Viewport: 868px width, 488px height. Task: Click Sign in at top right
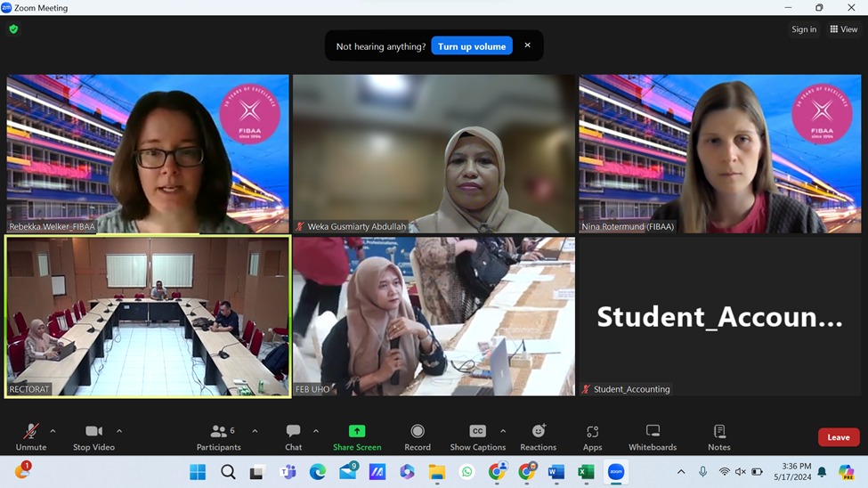point(804,29)
